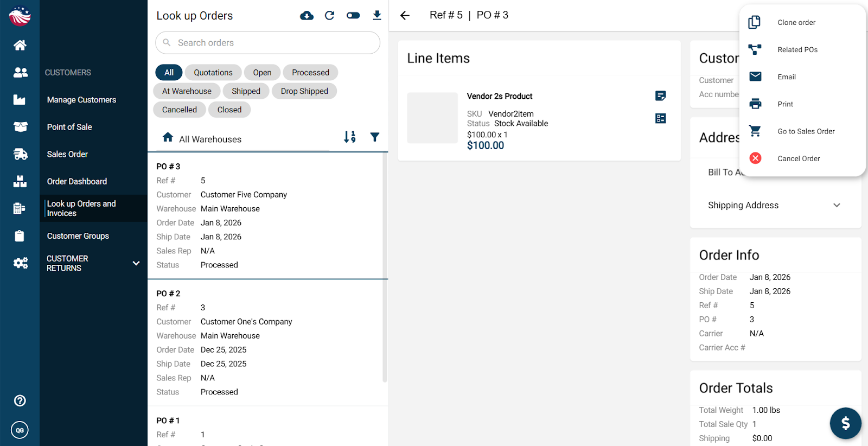
Task: Click the Vendor2item SKU value
Action: pos(511,114)
